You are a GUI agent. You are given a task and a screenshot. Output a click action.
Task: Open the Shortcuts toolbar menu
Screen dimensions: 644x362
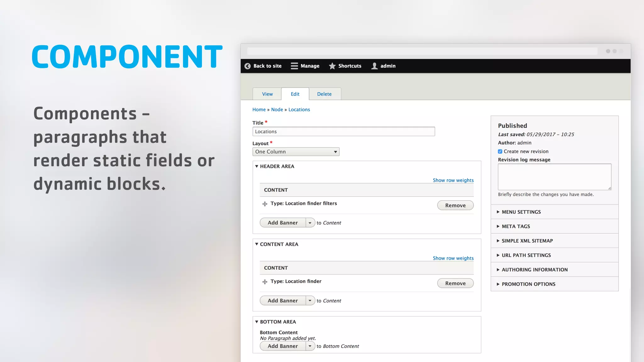(345, 66)
